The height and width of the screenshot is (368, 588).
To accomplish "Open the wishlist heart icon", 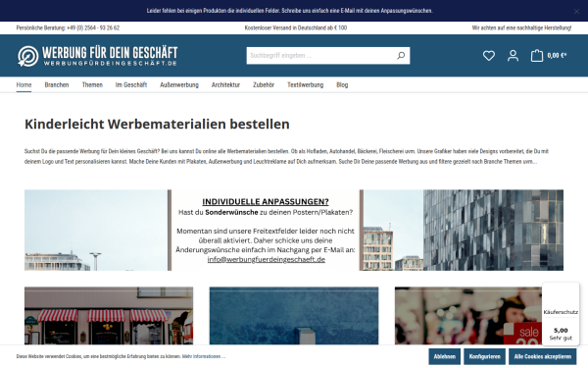I will [x=489, y=56].
